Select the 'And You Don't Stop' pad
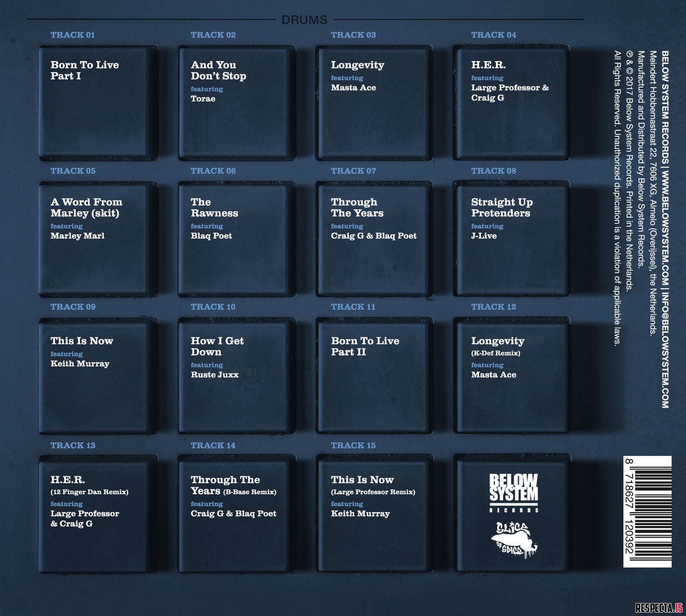Screen dimensions: 686x616 pos(237,102)
